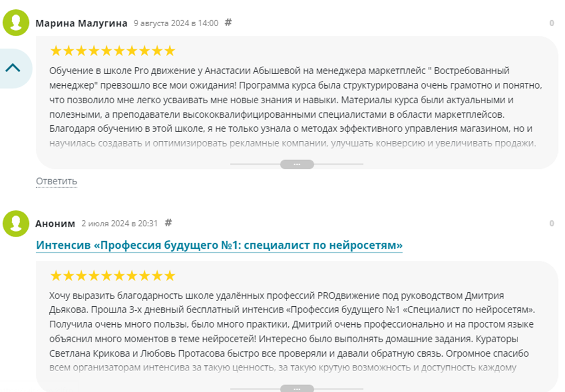Click the author name Аноним
This screenshot has height=392, width=565.
click(55, 223)
